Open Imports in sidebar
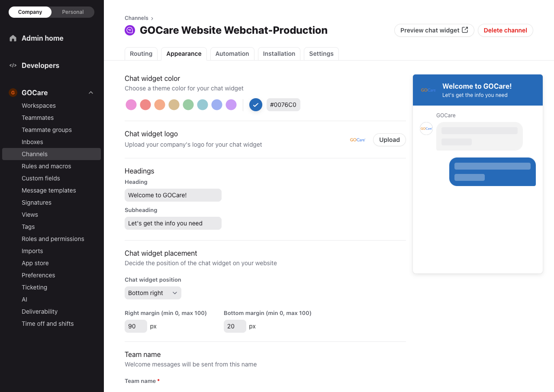The width and height of the screenshot is (554, 392). [x=52, y=251]
